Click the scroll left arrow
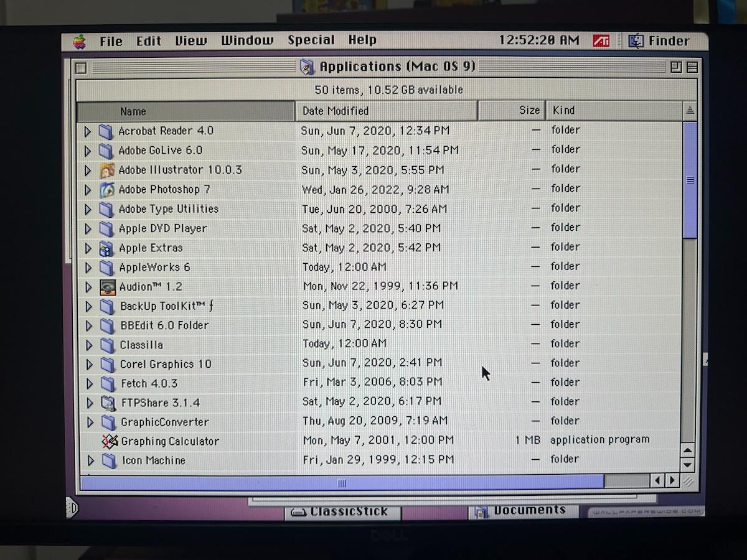747x560 pixels. point(659,481)
